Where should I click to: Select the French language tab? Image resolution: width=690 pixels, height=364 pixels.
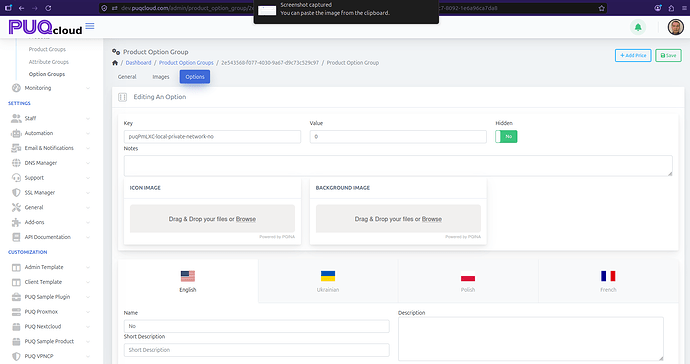click(x=608, y=281)
